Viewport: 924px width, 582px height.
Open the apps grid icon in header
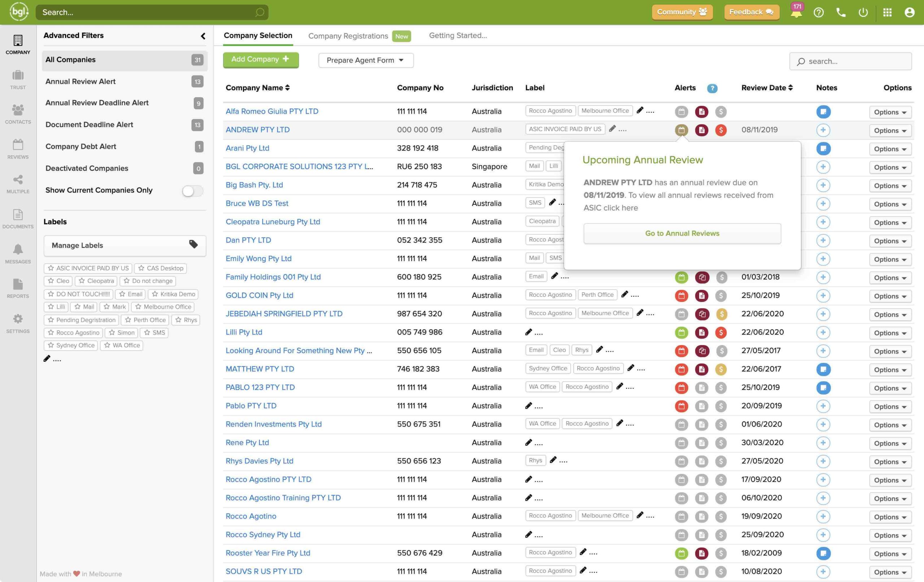point(887,12)
